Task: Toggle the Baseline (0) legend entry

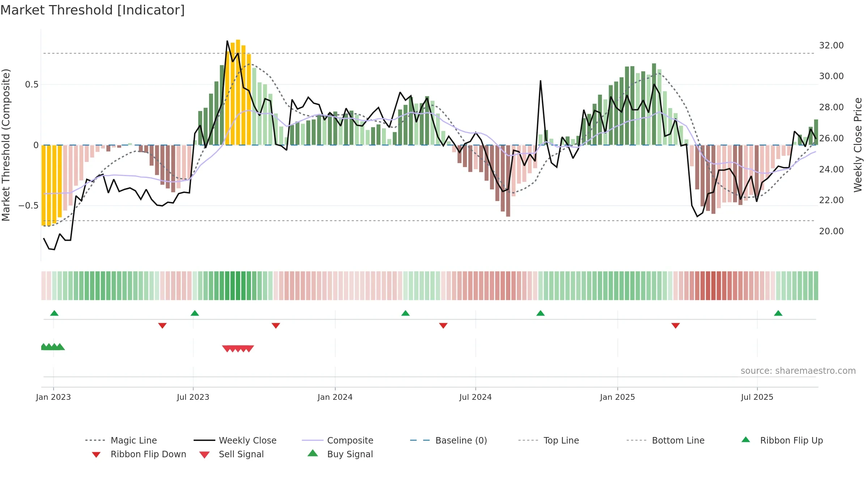Action: pos(448,440)
